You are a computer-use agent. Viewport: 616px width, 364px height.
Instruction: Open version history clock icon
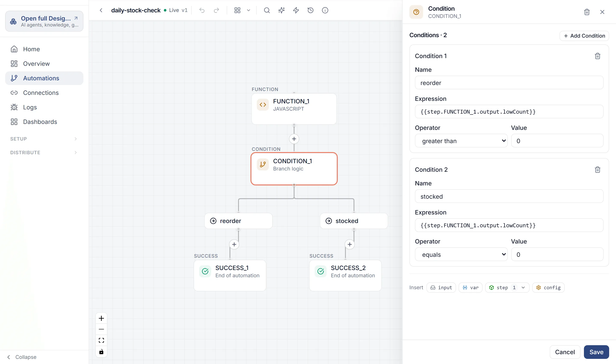(x=311, y=10)
